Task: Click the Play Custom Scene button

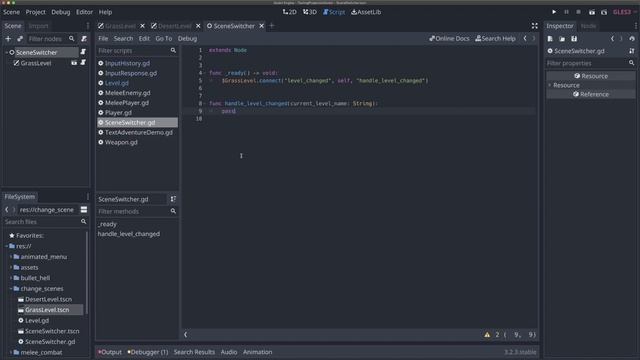Action: pos(604,12)
